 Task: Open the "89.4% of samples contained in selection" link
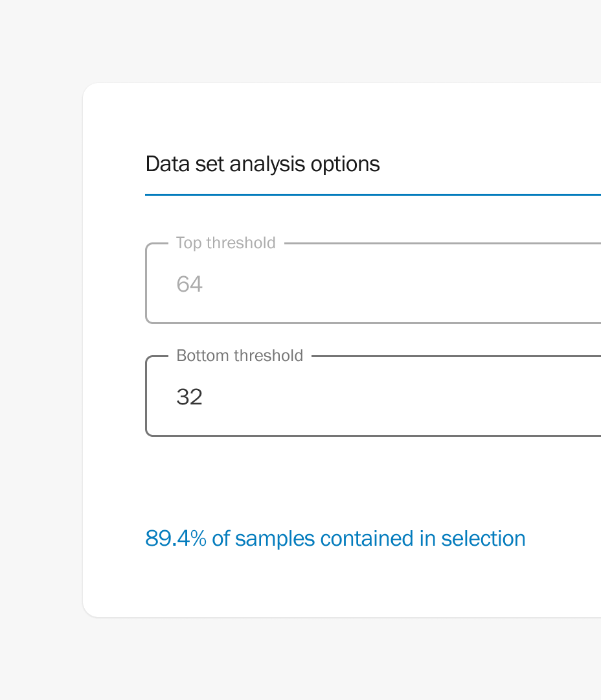(335, 539)
